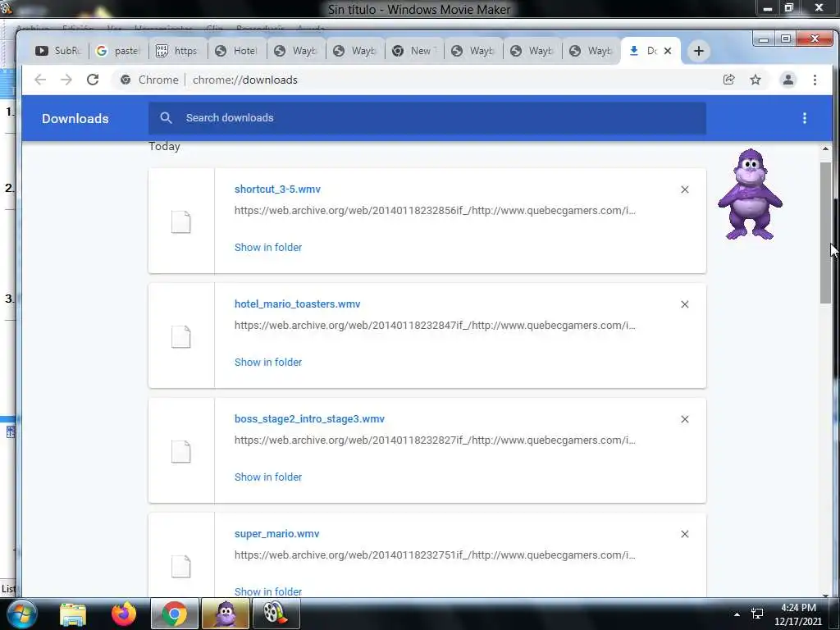
Task: Show super_mario.wmv in folder
Action: (268, 591)
